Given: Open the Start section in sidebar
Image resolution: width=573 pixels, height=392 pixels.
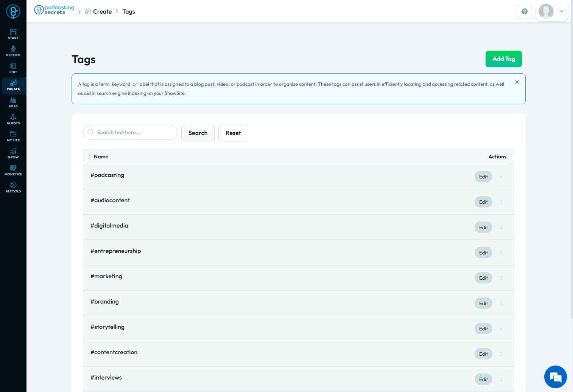Looking at the screenshot, I should pyautogui.click(x=13, y=34).
